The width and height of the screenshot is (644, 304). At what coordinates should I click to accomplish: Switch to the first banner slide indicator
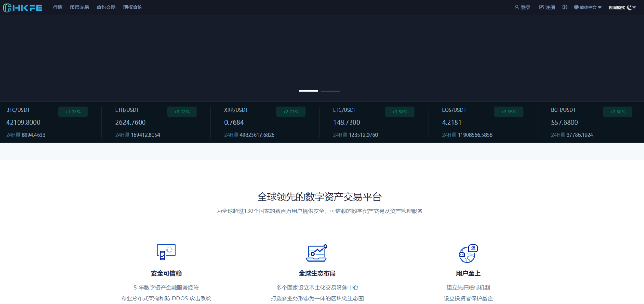pos(308,91)
